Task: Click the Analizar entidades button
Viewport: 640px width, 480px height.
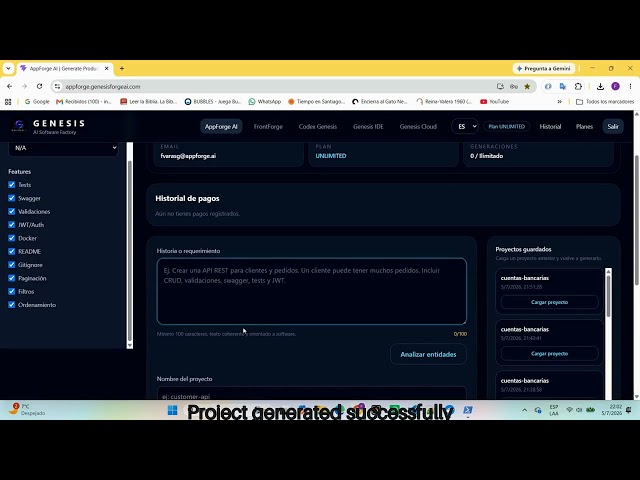Action: [x=428, y=354]
